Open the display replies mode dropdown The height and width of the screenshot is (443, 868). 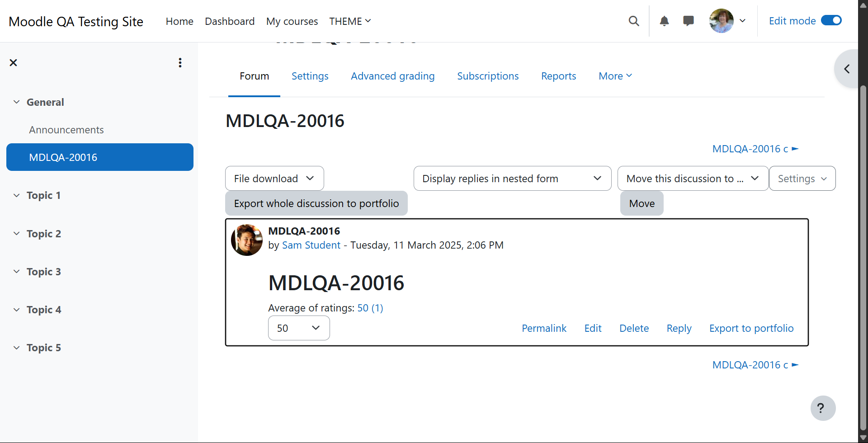pos(512,179)
